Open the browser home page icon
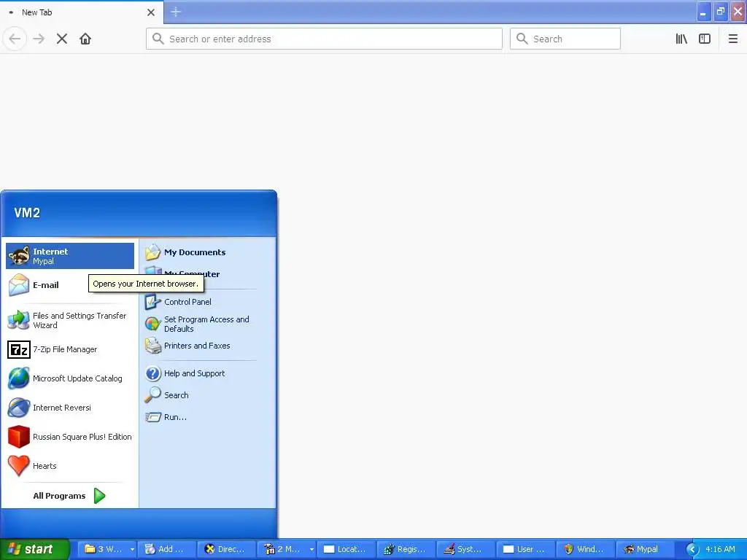The width and height of the screenshot is (747, 560). [x=85, y=39]
